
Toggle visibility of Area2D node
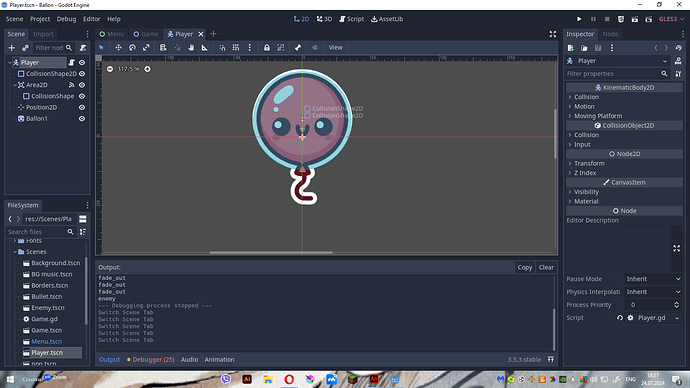82,85
